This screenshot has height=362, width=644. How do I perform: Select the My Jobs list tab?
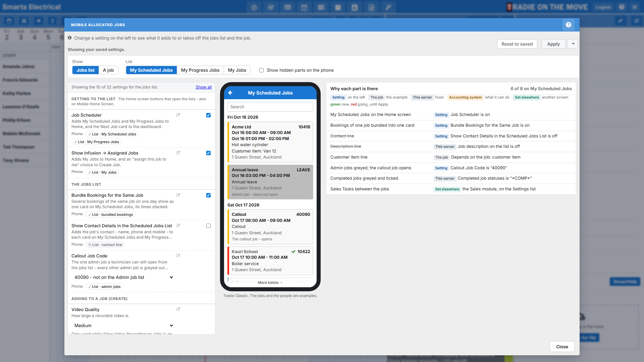coord(237,70)
